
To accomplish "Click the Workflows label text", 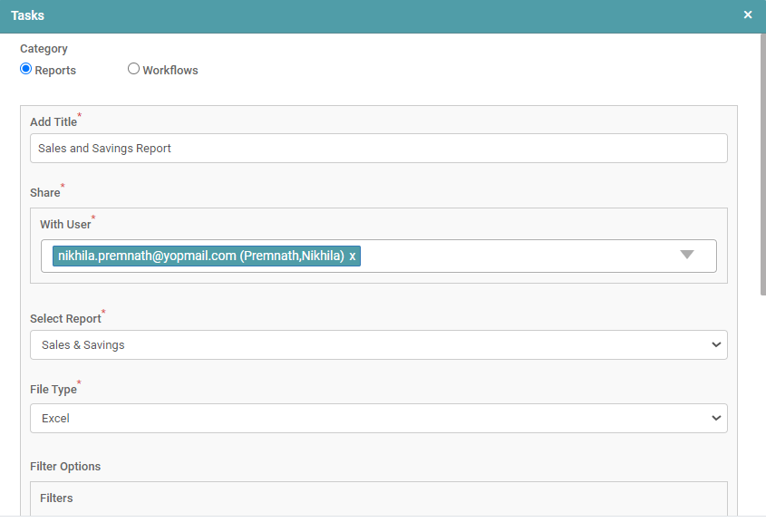I will pos(170,71).
